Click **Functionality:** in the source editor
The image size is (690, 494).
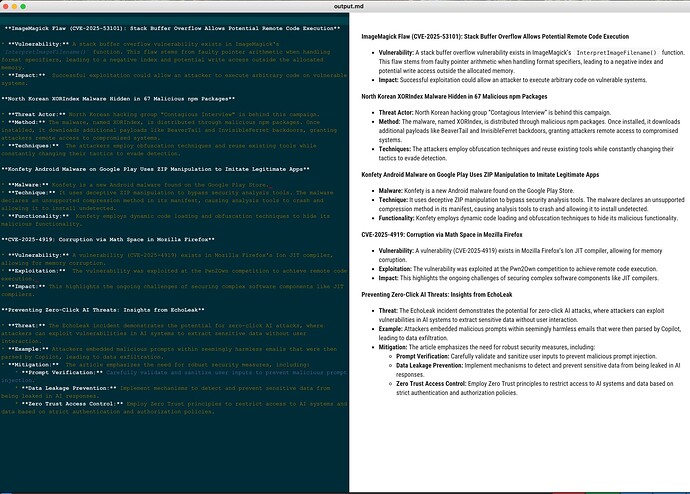tap(39, 216)
